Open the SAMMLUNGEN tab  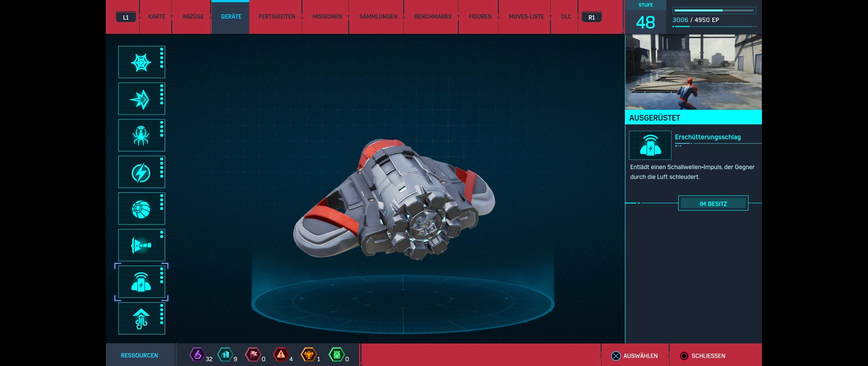point(378,17)
